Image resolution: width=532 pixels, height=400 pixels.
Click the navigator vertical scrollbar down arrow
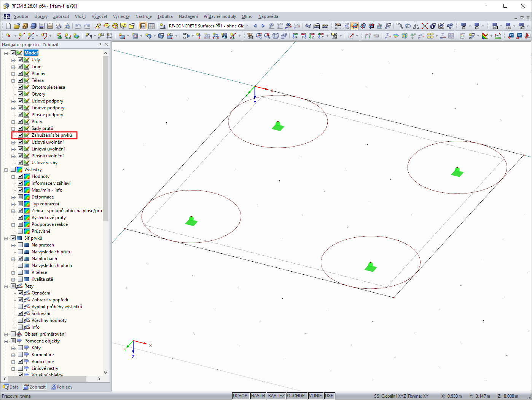(106, 372)
